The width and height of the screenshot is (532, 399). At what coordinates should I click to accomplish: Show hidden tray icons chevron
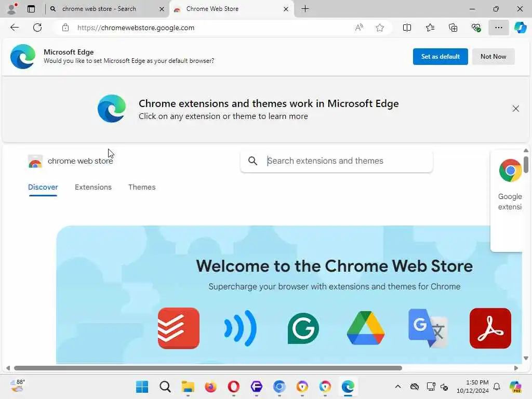click(x=398, y=387)
